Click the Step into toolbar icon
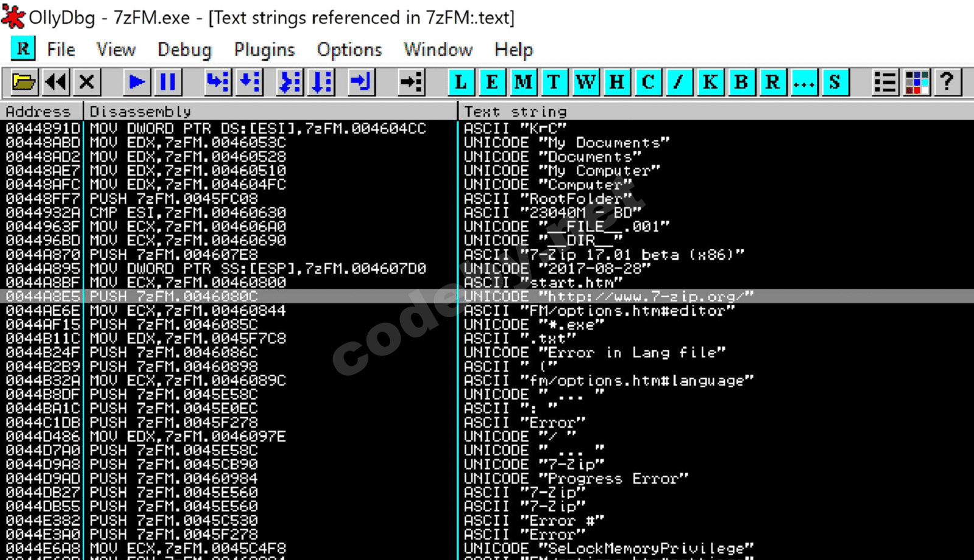 [217, 82]
